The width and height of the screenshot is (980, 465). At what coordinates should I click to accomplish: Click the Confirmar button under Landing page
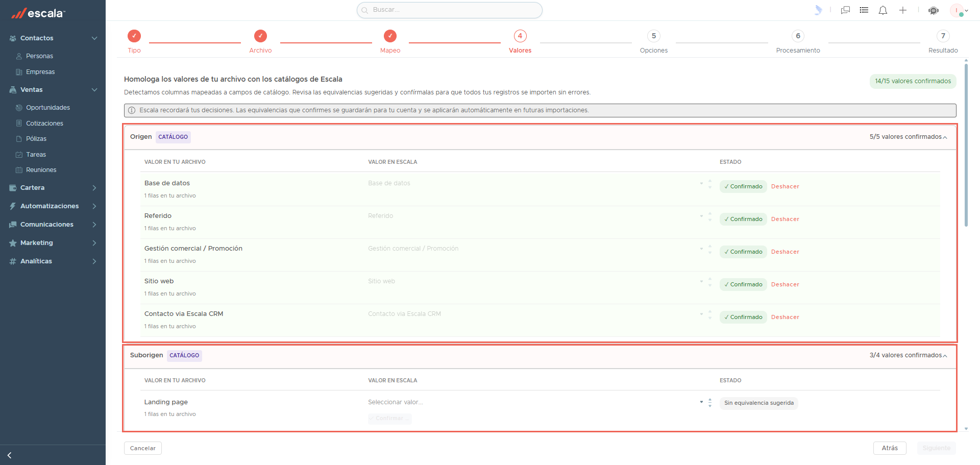pyautogui.click(x=390, y=419)
